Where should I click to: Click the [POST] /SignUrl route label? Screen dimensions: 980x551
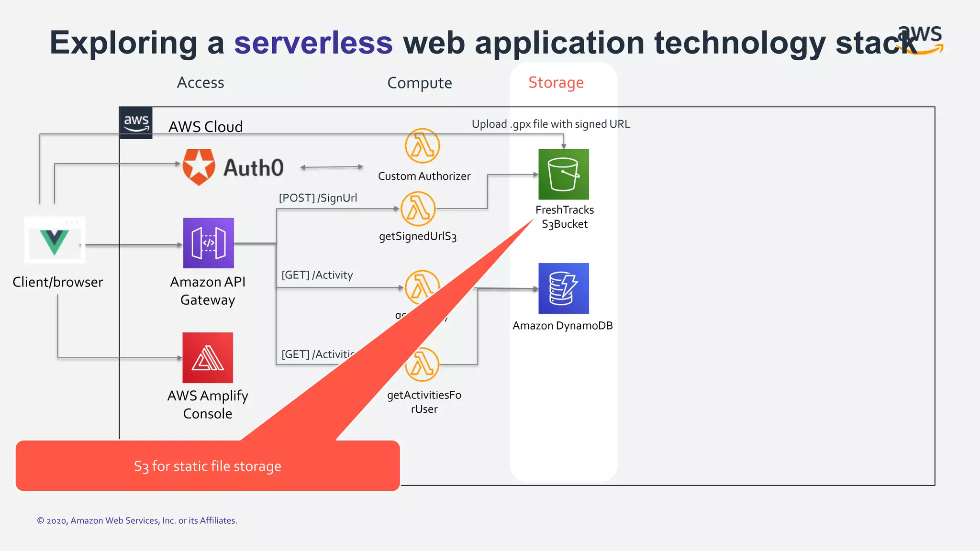(318, 198)
